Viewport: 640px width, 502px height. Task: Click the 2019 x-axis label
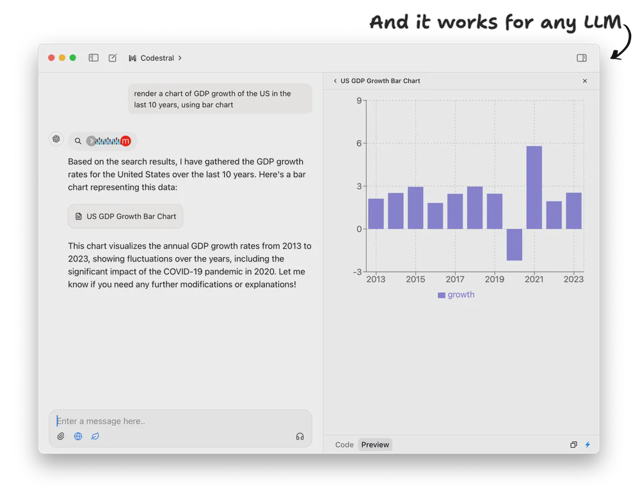pos(494,279)
